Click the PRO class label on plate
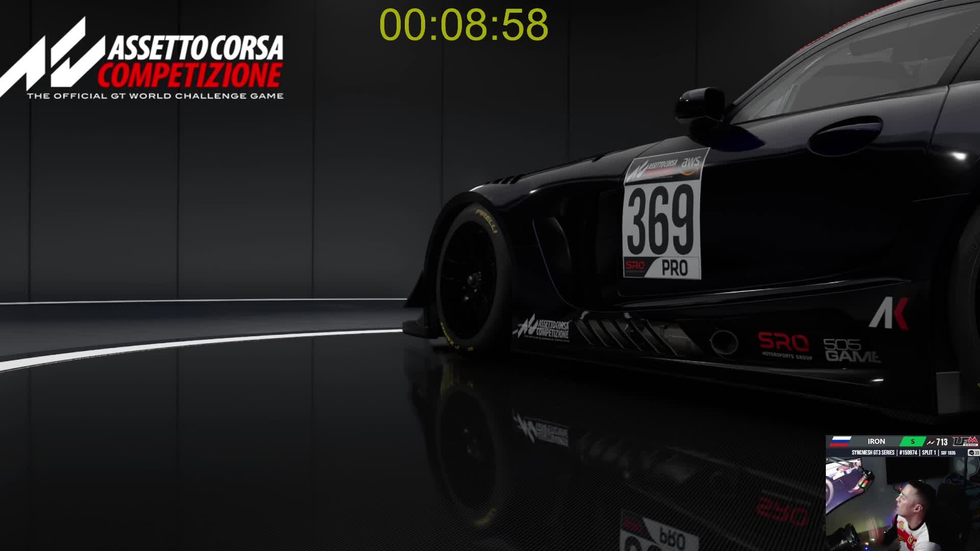 tap(674, 268)
